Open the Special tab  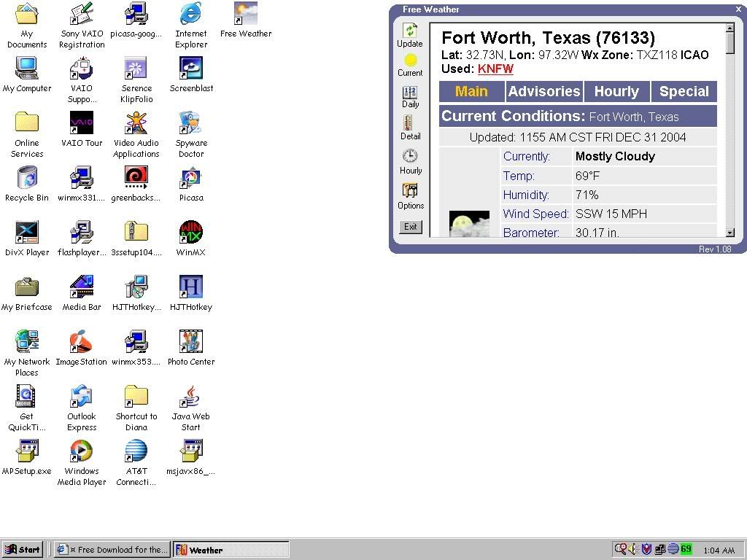coord(684,91)
